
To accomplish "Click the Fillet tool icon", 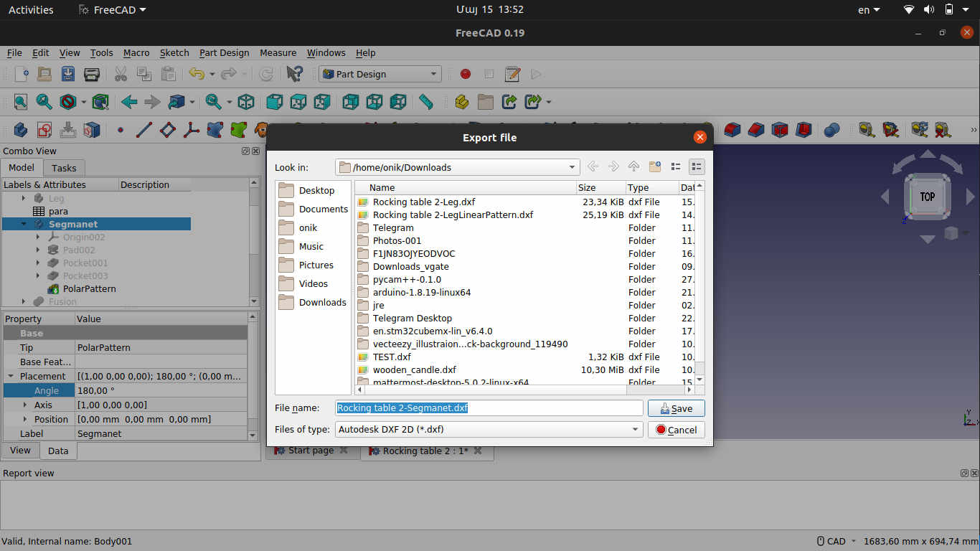I will [732, 130].
